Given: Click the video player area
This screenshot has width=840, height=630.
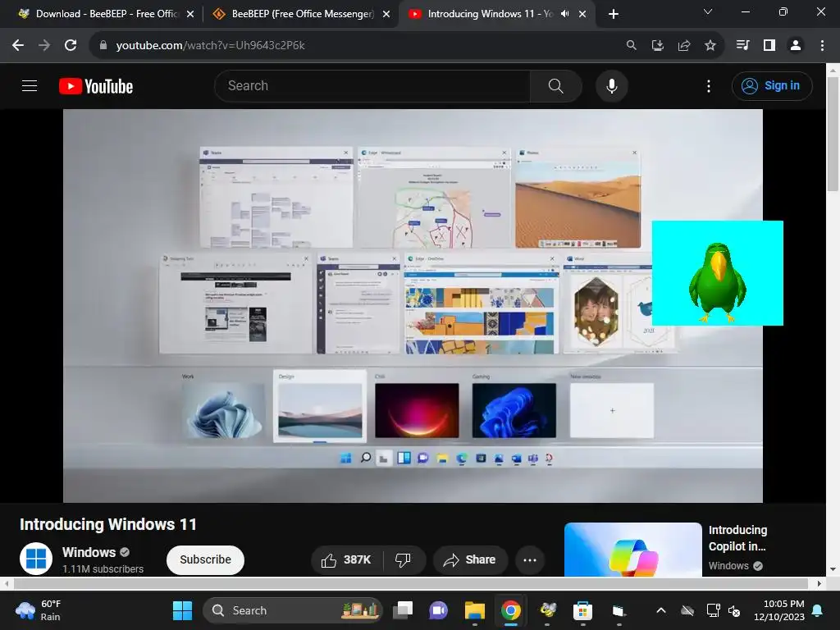Looking at the screenshot, I should 413,306.
